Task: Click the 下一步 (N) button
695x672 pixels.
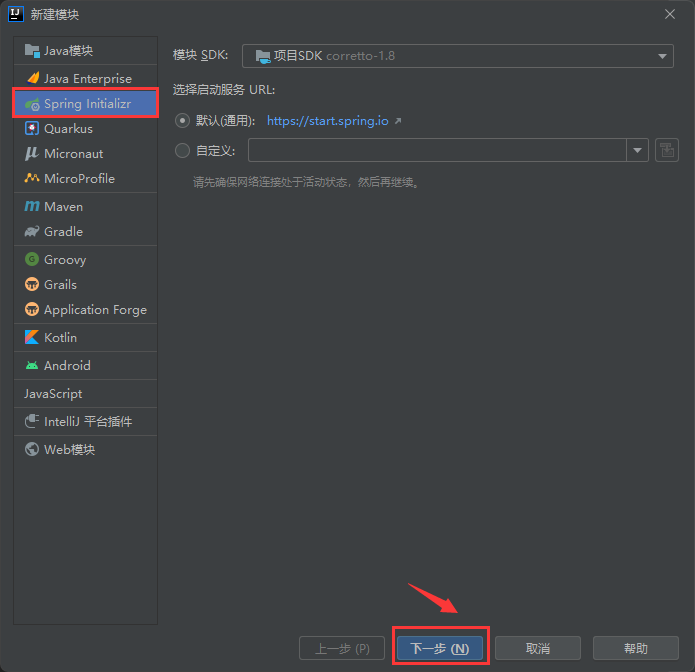Action: click(439, 648)
